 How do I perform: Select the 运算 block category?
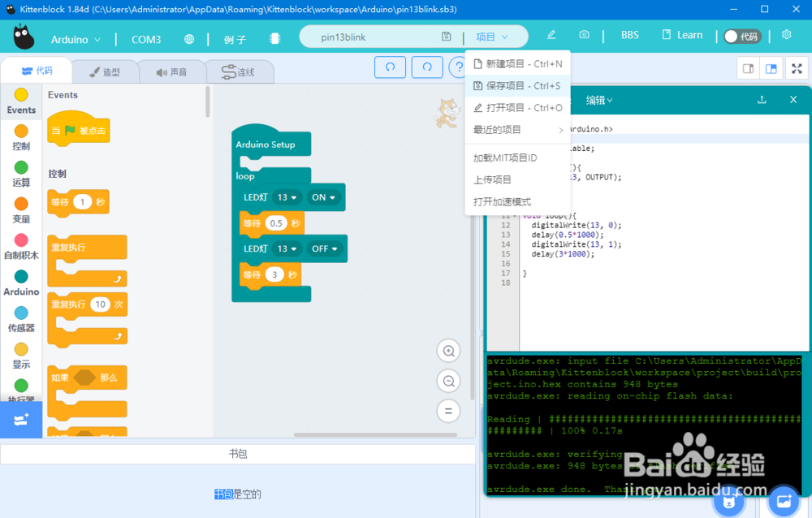coord(21,174)
